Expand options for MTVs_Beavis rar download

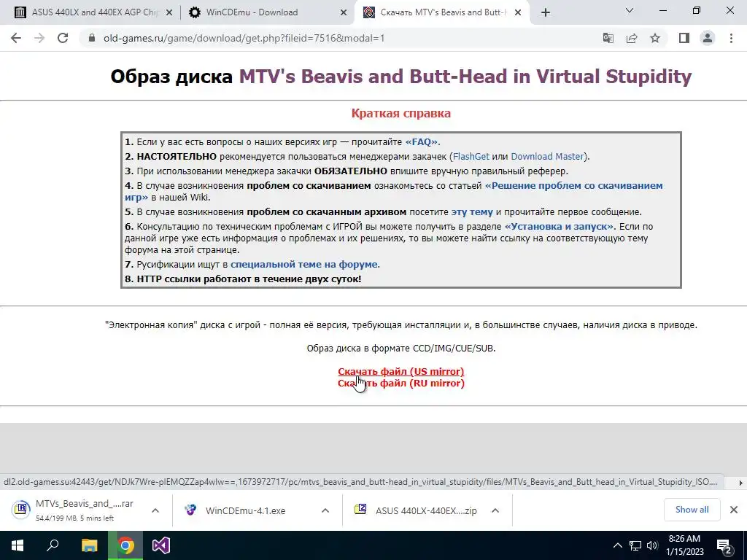(x=155, y=510)
